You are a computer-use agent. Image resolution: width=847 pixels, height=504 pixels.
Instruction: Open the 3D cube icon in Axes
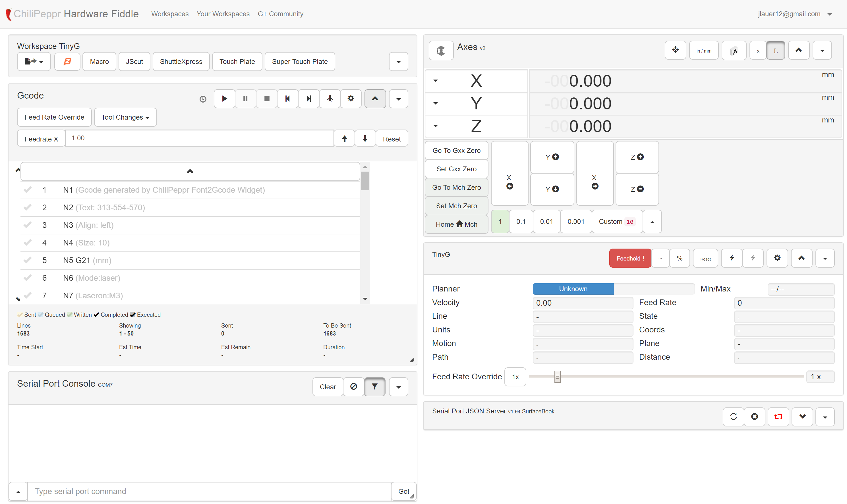tap(441, 51)
